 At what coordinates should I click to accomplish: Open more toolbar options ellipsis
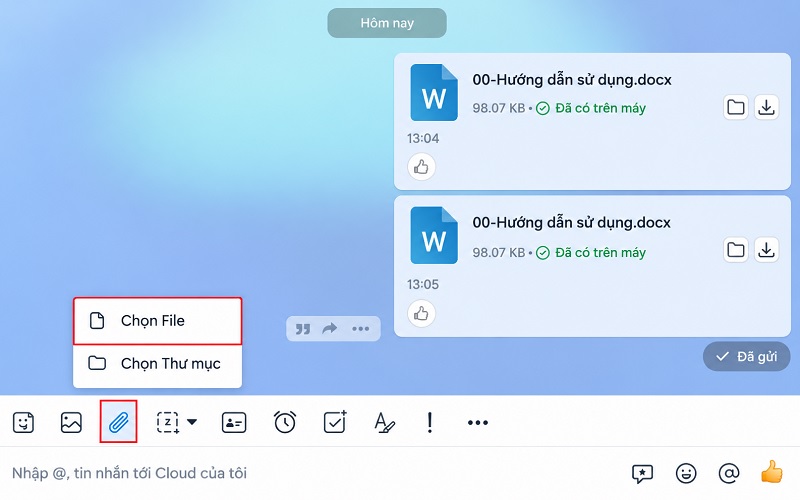pos(478,422)
